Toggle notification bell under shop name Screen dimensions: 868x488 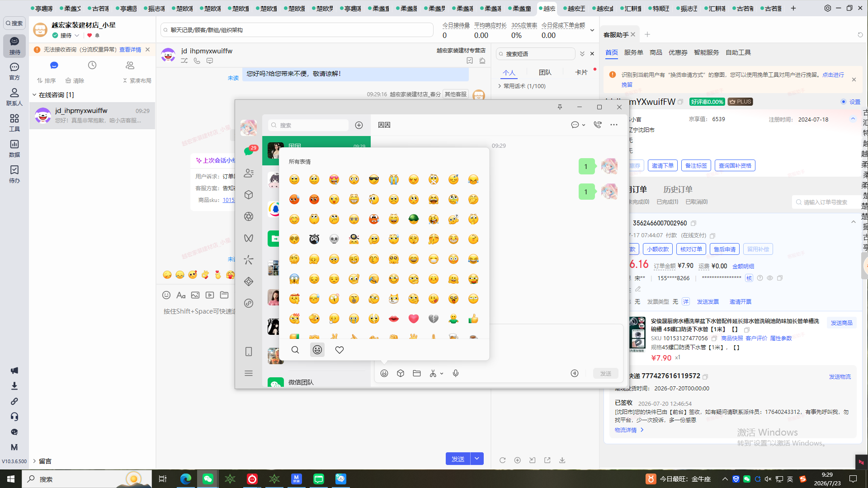97,36
